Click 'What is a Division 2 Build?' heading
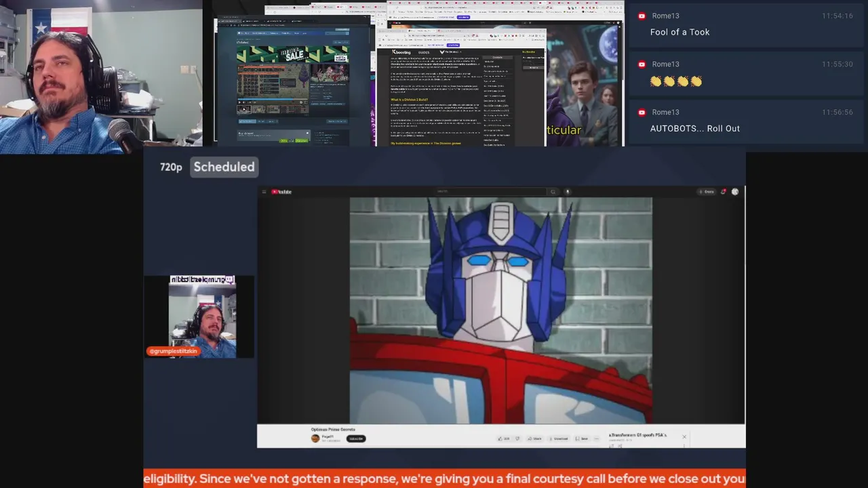 (x=409, y=100)
